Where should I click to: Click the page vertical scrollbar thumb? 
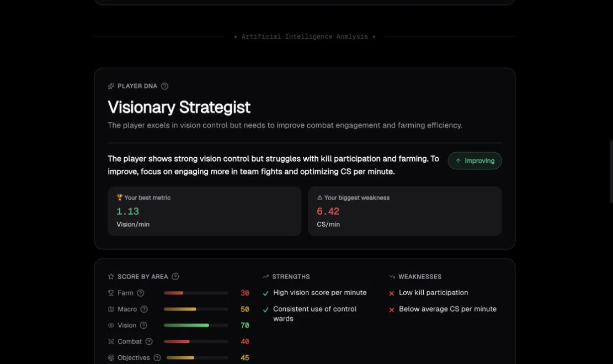click(611, 172)
